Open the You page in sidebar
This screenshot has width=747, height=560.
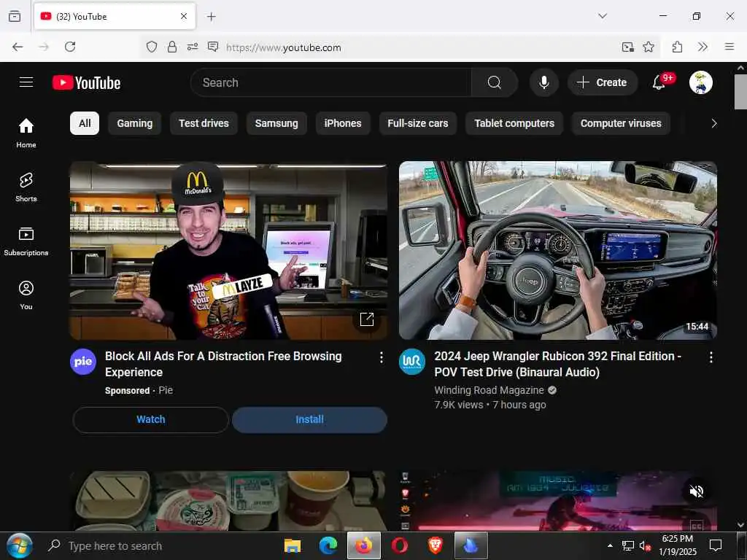(26, 295)
